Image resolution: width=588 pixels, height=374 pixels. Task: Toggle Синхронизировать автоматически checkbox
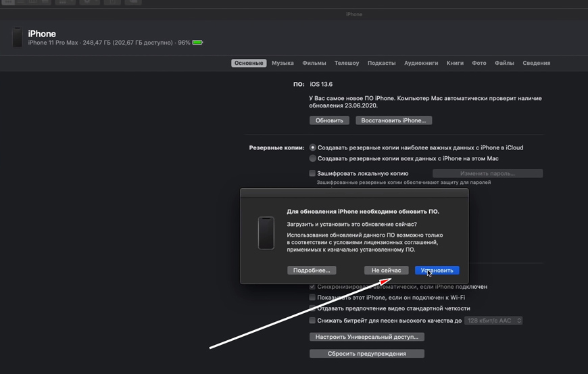(312, 287)
